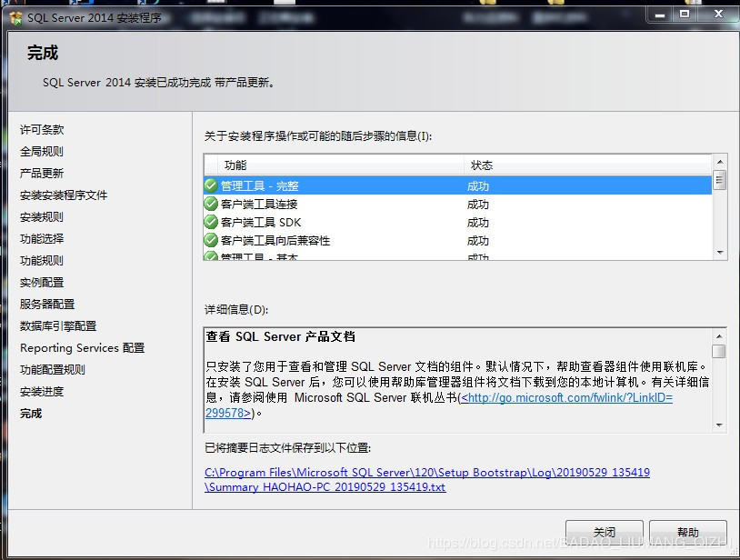
Task: Click success icon next to 客户端工具 SDK
Action: [x=211, y=222]
